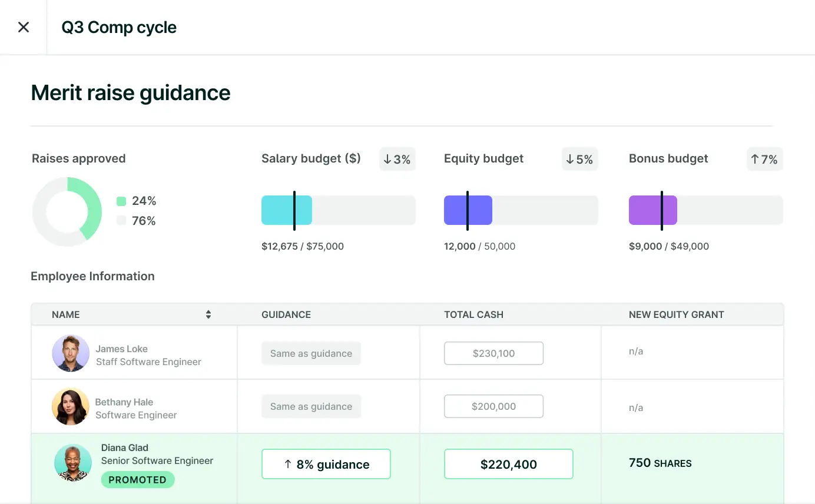Viewport: 815px width, 504px height.
Task: Sort employees by the NAME column arrows
Action: [x=208, y=314]
